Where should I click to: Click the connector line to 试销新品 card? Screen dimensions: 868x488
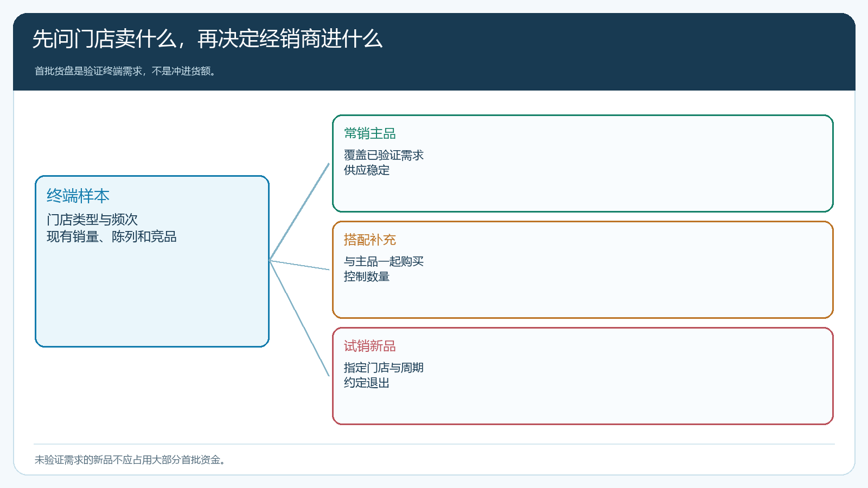[x=299, y=318]
